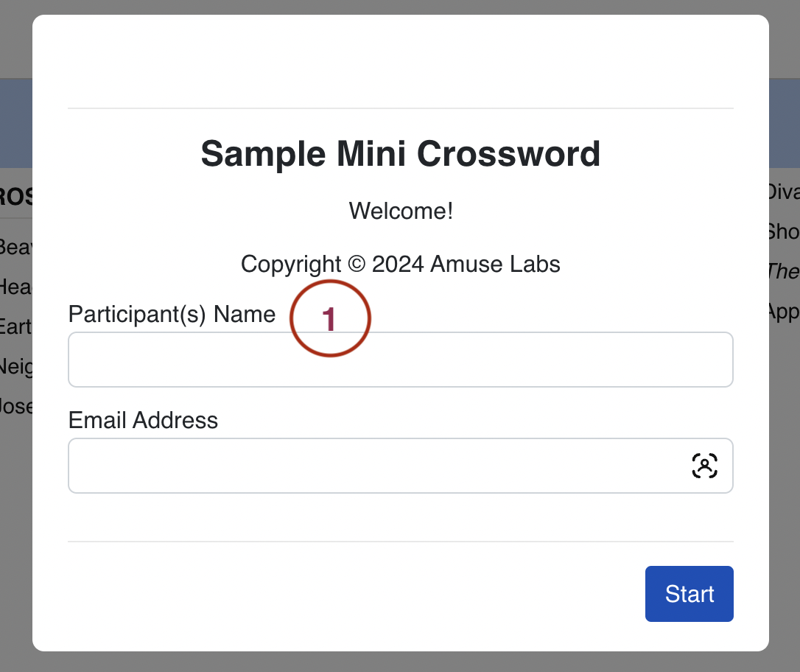
Task: Select the partially hidden Sho clue on right
Action: (785, 232)
